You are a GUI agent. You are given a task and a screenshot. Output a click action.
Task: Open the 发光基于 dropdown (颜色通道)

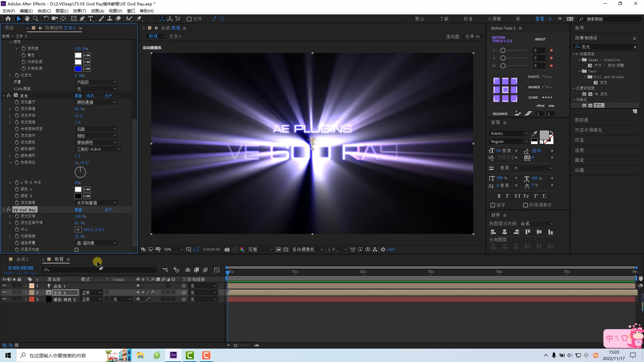tap(97, 102)
